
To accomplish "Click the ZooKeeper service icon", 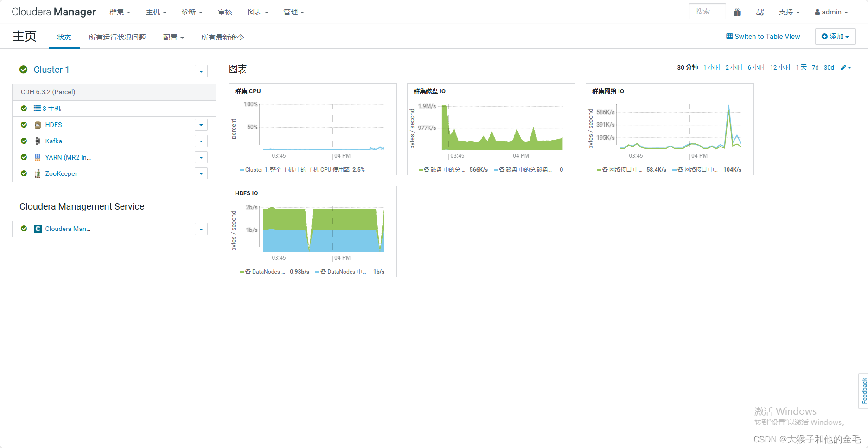I will 38,173.
